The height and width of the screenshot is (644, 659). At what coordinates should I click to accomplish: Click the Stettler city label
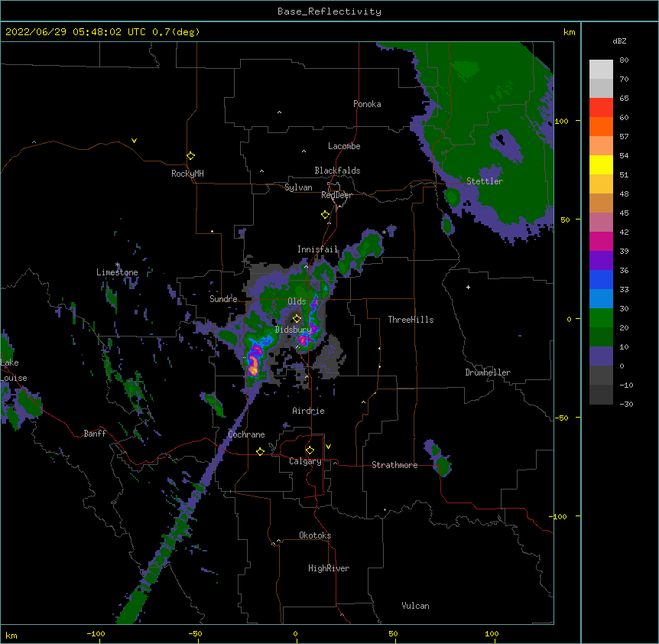pyautogui.click(x=484, y=181)
